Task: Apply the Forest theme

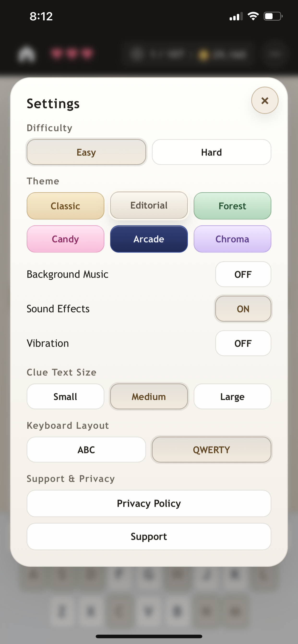Action: click(232, 206)
